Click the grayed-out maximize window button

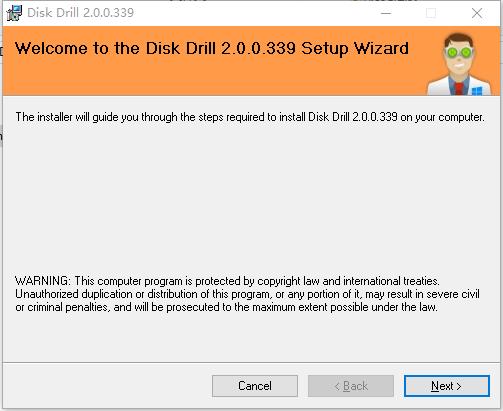pyautogui.click(x=431, y=13)
